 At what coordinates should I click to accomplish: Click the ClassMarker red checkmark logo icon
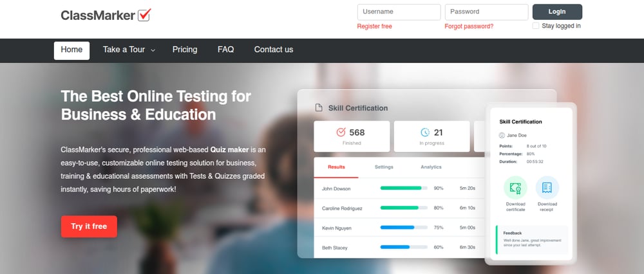tap(144, 15)
